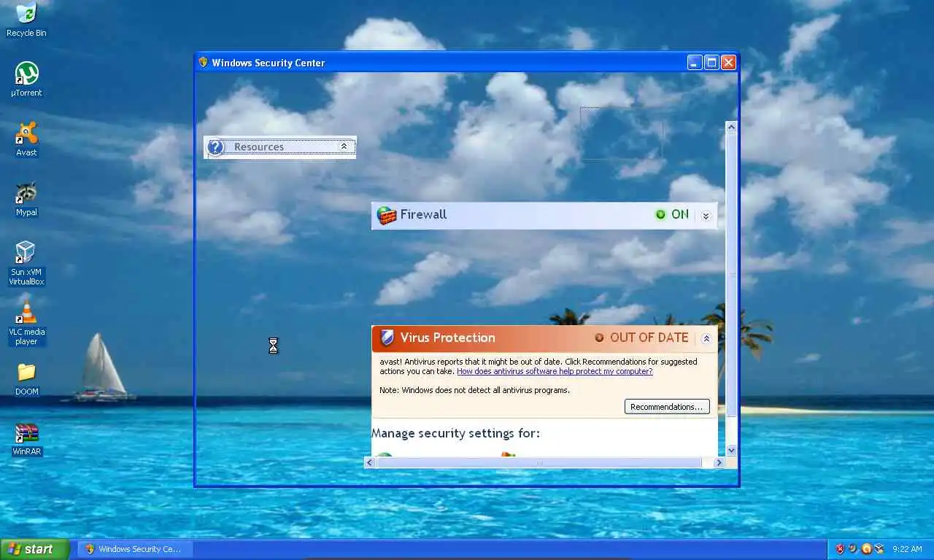The image size is (934, 560).
Task: Select the Avast desktop shortcut
Action: point(26,139)
